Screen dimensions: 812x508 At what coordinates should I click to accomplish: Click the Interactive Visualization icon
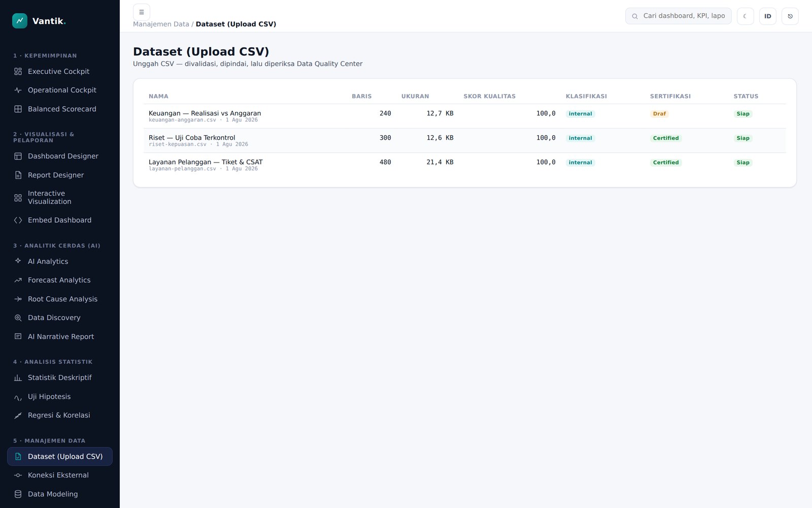tap(18, 198)
